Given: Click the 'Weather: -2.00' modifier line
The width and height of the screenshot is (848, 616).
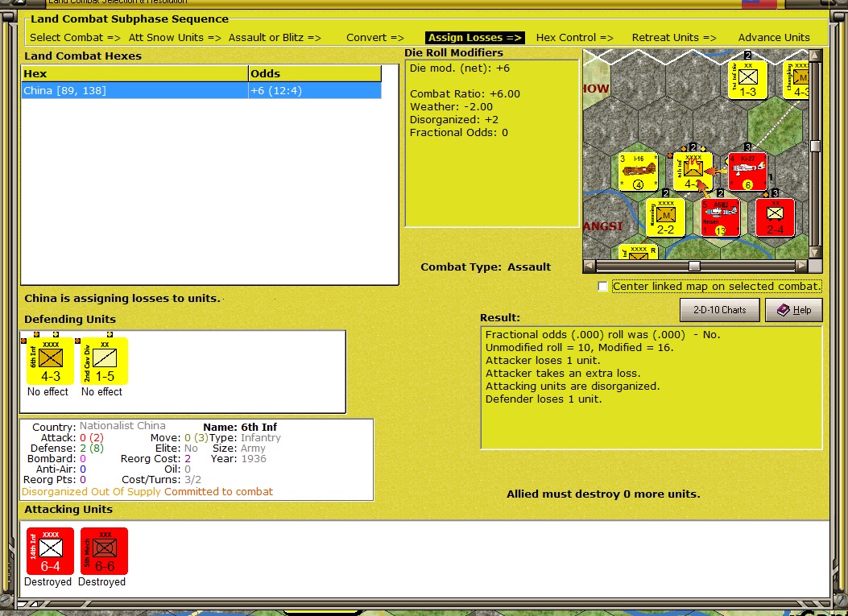Looking at the screenshot, I should [x=451, y=106].
